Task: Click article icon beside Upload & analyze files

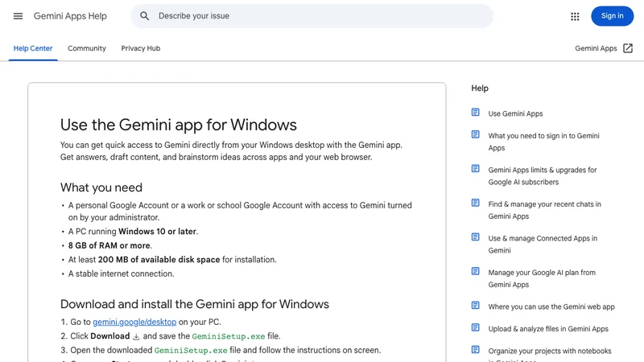Action: pyautogui.click(x=475, y=327)
